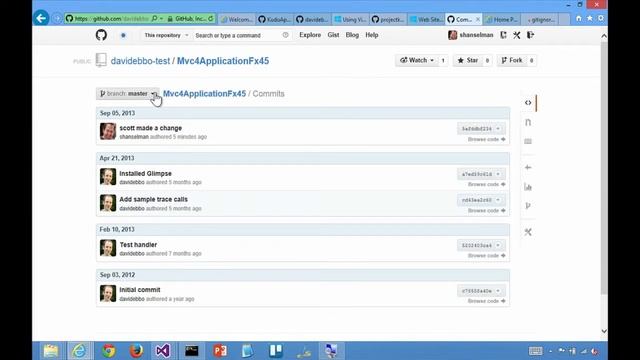
Task: Click the create new repository icon in header
Action: 503,35
